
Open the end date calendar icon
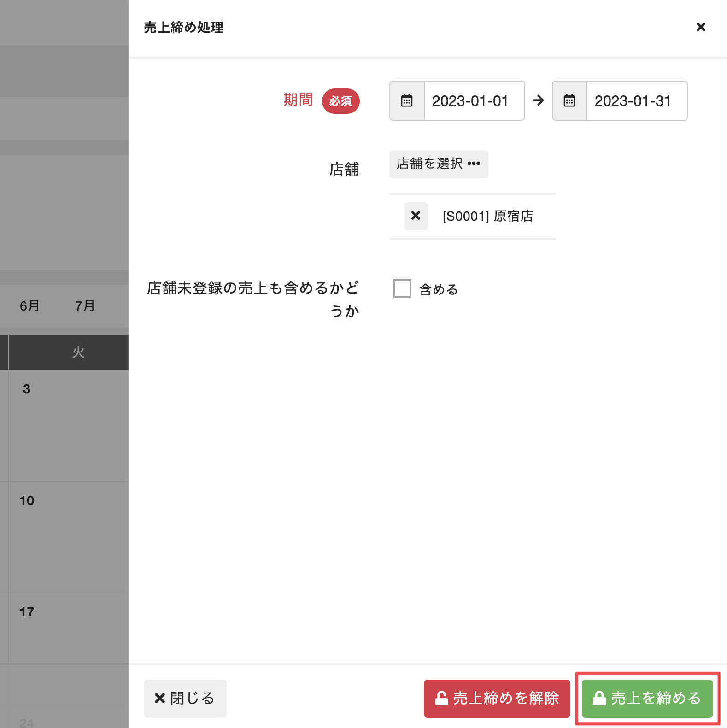tap(569, 100)
